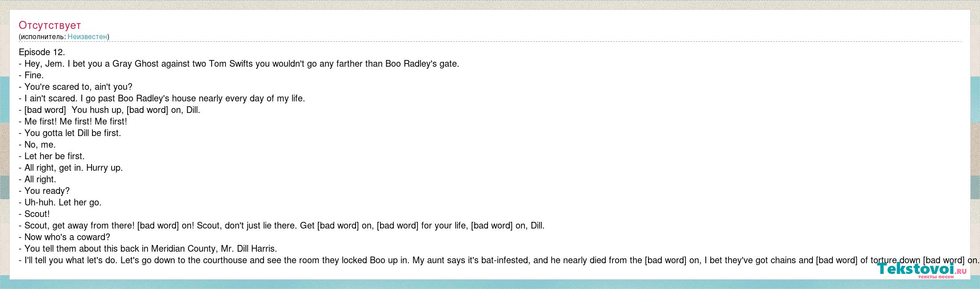Click the 'I ain't scared' line

(x=162, y=98)
